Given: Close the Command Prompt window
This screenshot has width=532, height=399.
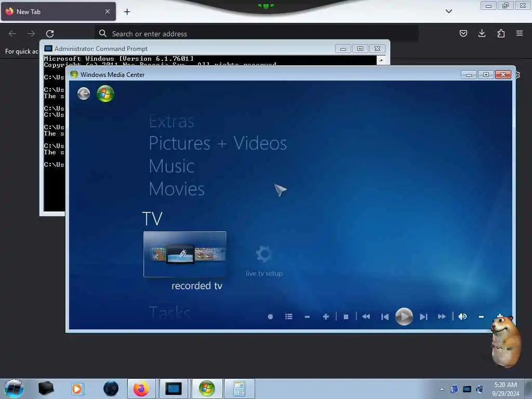Looking at the screenshot, I should (x=377, y=48).
